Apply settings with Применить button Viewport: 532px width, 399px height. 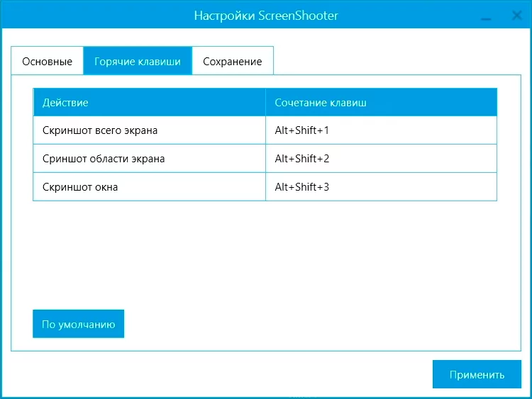click(477, 374)
